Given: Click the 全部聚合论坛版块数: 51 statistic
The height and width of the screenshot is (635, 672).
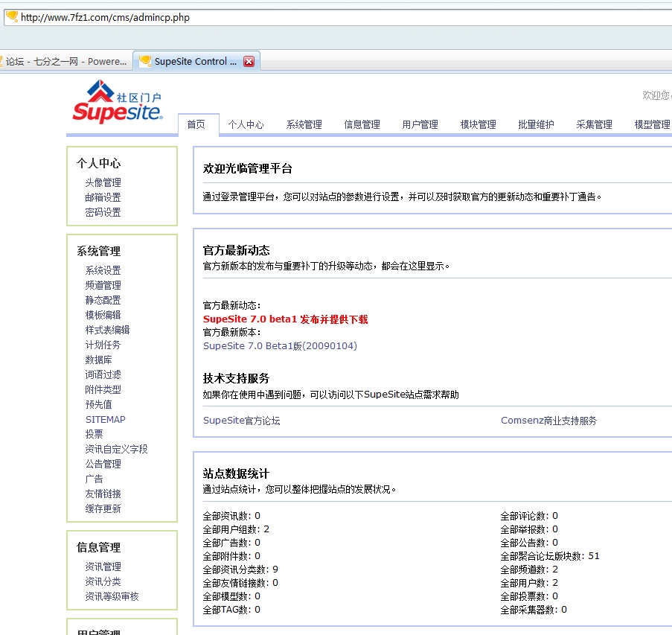Looking at the screenshot, I should point(550,556).
